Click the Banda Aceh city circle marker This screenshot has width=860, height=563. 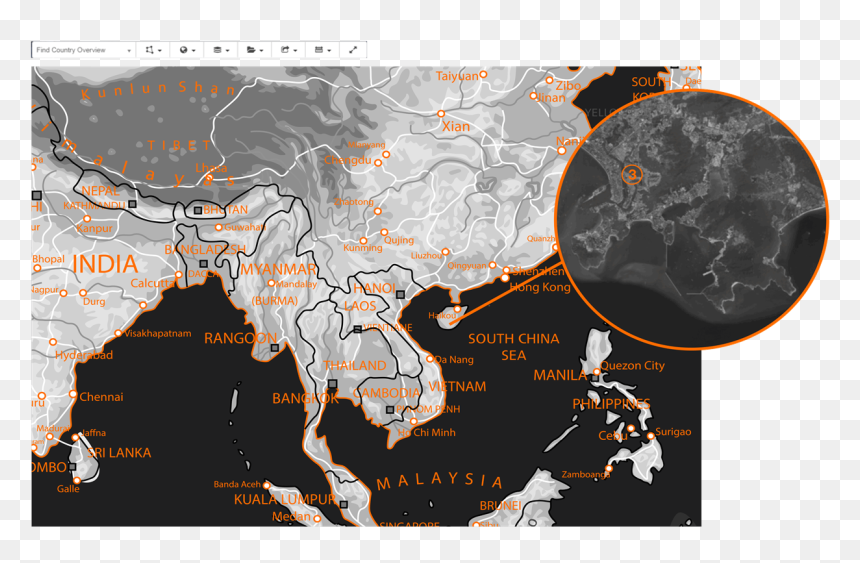pos(266,485)
